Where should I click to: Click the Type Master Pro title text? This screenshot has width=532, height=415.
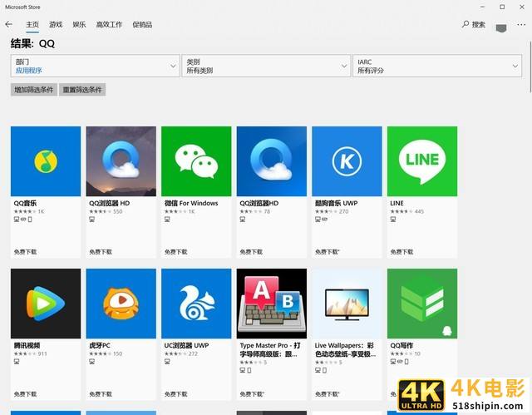pos(270,349)
